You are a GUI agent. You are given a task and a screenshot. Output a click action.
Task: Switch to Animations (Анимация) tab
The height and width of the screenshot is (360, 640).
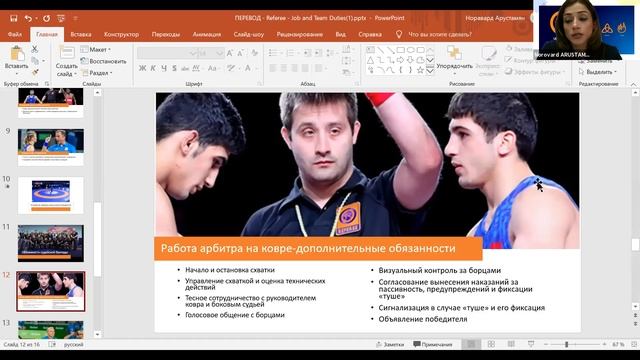click(207, 34)
